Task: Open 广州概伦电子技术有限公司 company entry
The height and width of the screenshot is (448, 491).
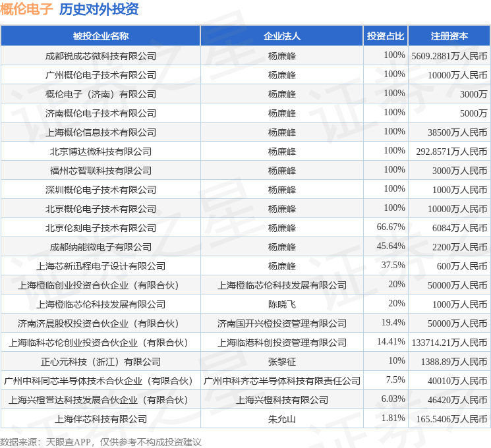Action: [101, 75]
